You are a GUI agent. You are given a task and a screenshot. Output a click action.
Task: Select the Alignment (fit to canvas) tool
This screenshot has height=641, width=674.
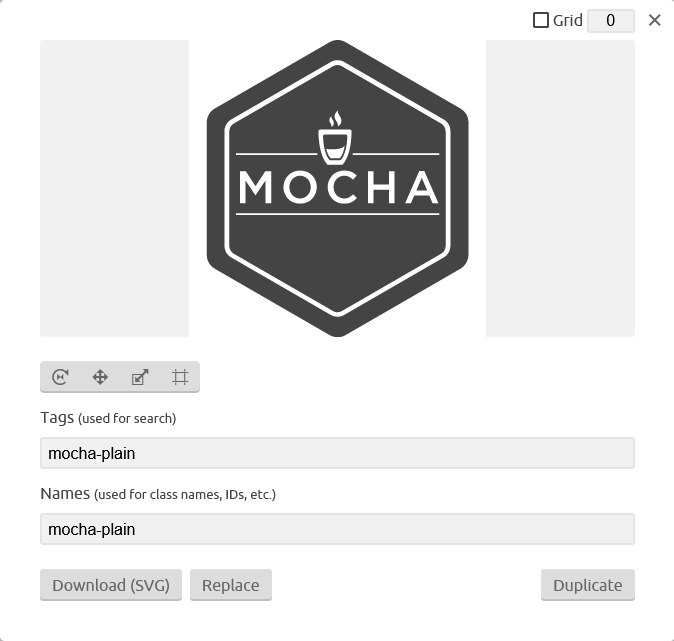coord(180,377)
